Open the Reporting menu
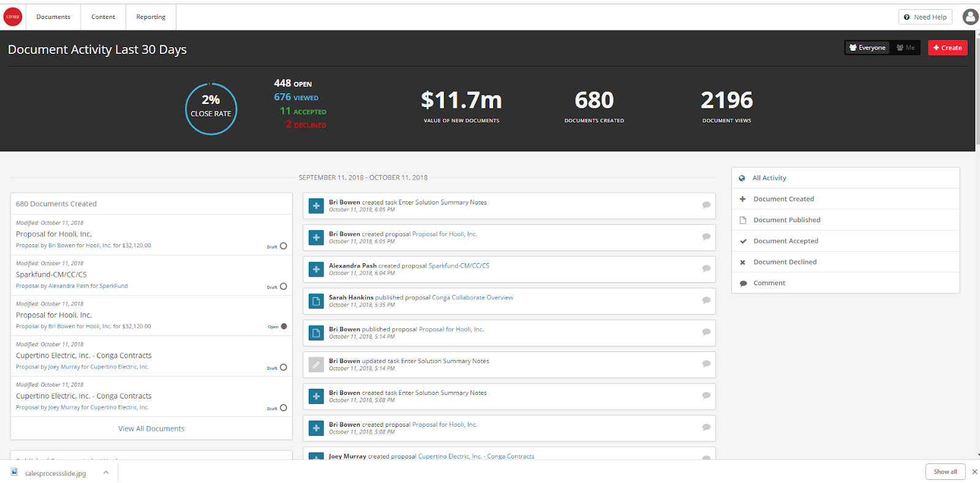 point(151,17)
